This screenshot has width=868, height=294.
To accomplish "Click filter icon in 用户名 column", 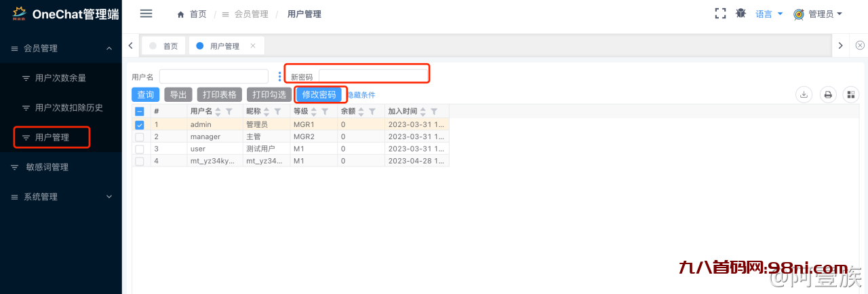I will coord(229,111).
